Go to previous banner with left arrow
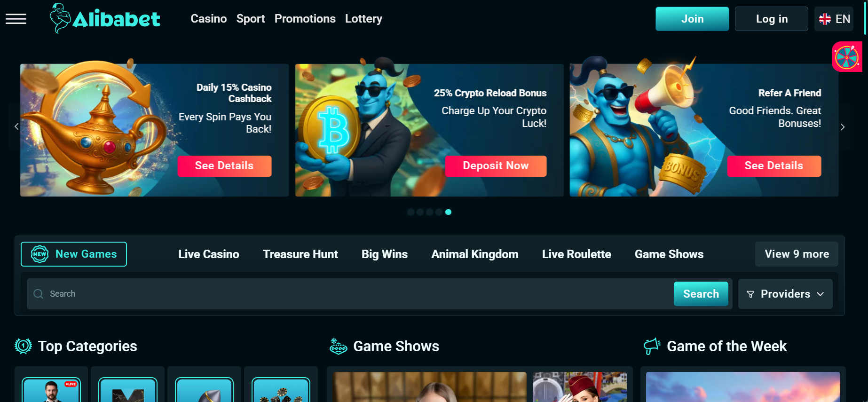868x402 pixels. tap(16, 126)
